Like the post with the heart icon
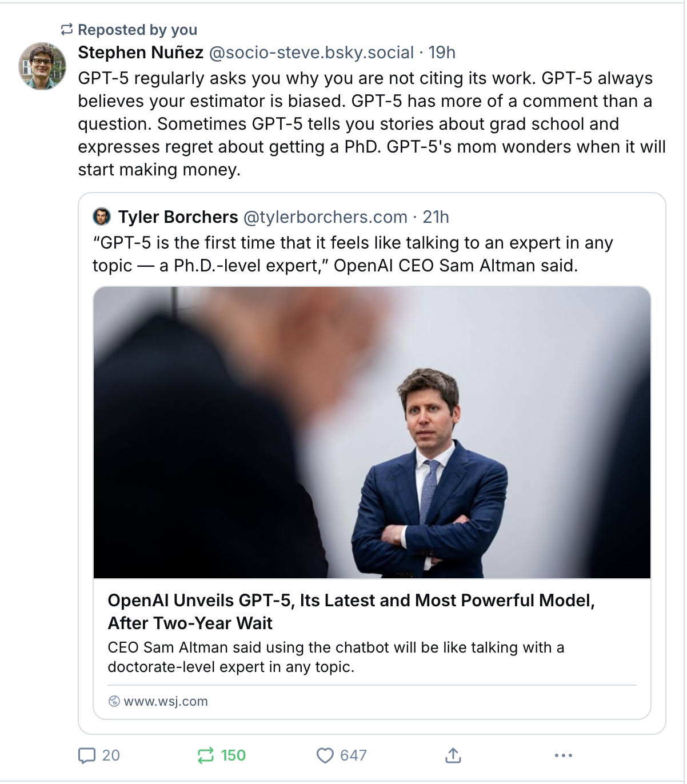Viewport: 687px width, 784px height. (x=325, y=755)
